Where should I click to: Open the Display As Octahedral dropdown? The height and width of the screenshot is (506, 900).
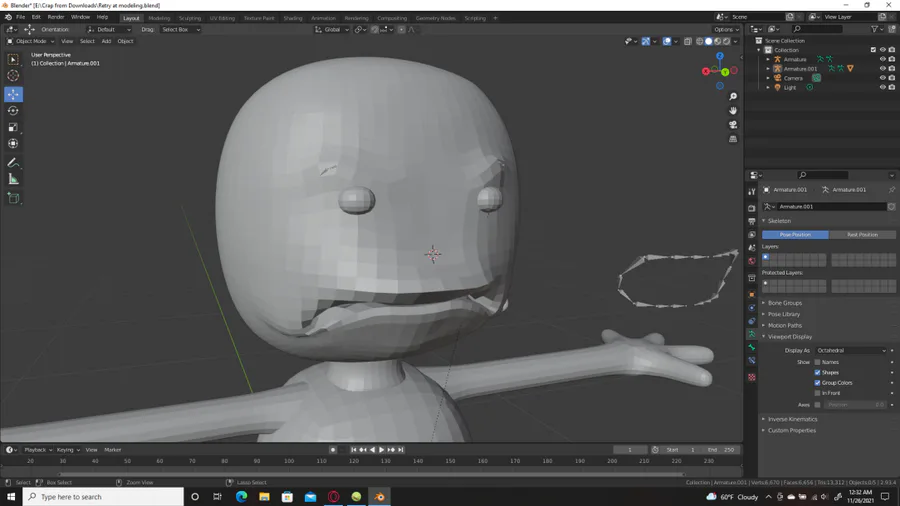[x=851, y=351]
